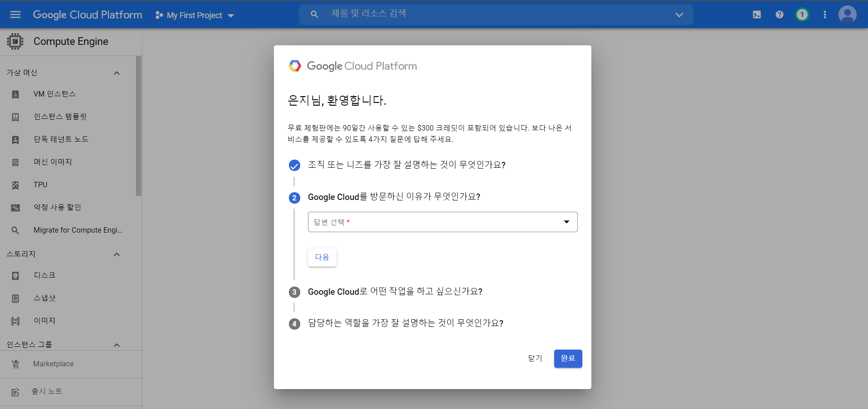This screenshot has height=409, width=868.
Task: Open the notifications badge showing 1
Action: click(802, 15)
